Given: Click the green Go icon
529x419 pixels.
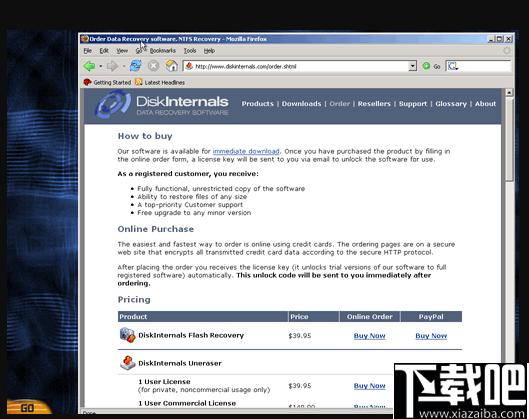Looking at the screenshot, I should point(426,66).
